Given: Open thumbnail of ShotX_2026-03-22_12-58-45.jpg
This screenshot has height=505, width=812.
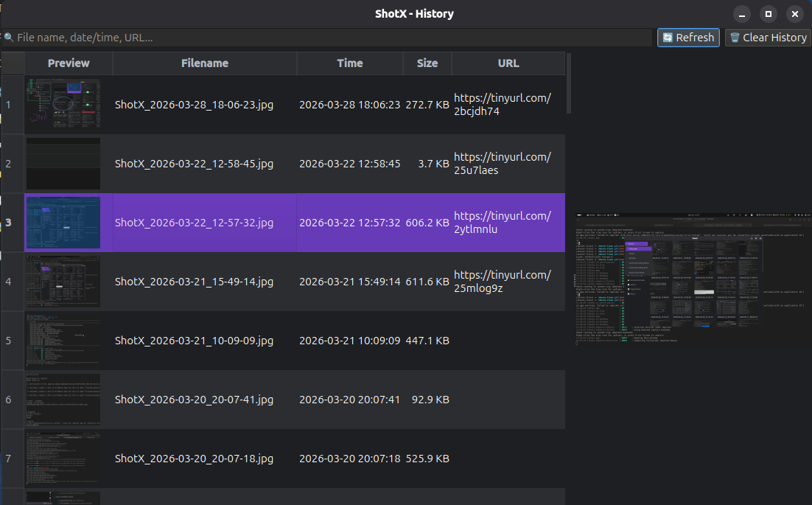Looking at the screenshot, I should (x=63, y=163).
